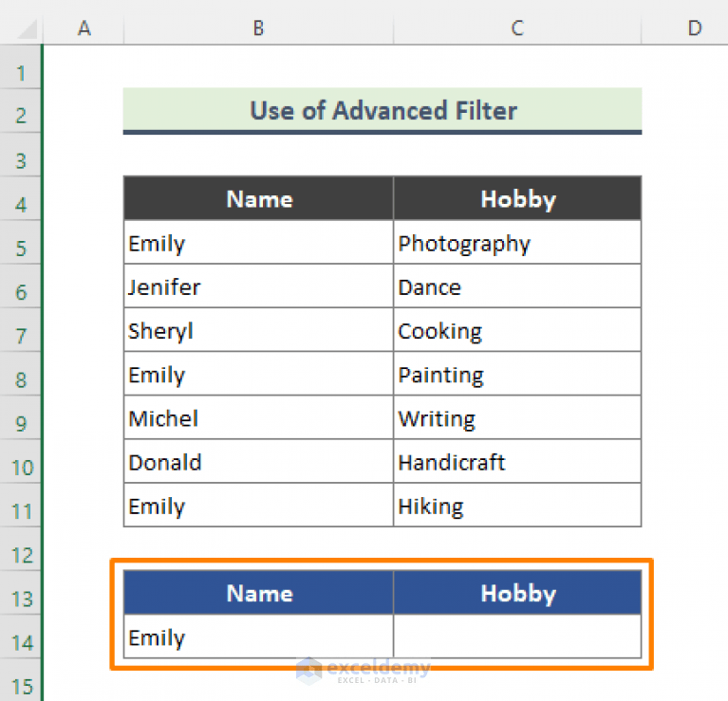
Task: Select the Dance cell
Action: (517, 286)
